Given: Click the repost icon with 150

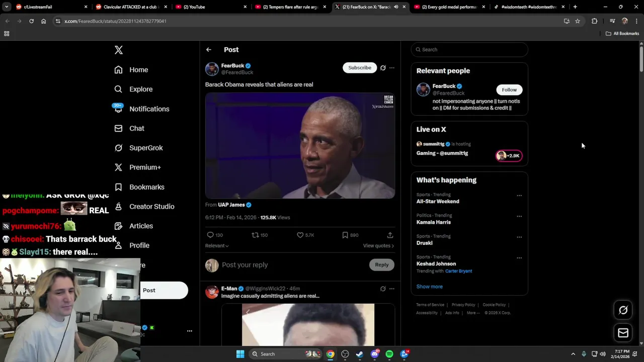Looking at the screenshot, I should click(x=255, y=235).
